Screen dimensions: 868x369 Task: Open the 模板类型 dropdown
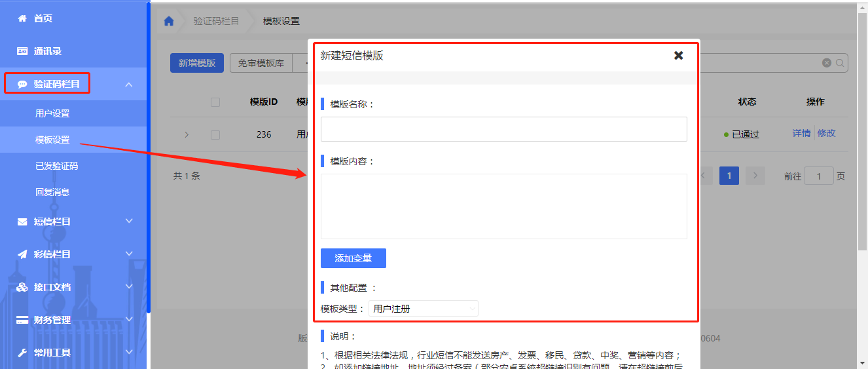tap(423, 309)
